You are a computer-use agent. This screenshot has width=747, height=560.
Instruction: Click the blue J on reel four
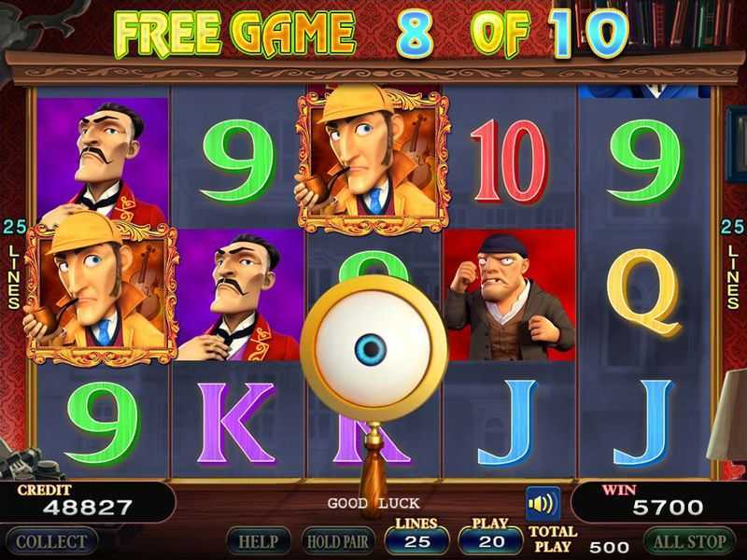(x=508, y=423)
